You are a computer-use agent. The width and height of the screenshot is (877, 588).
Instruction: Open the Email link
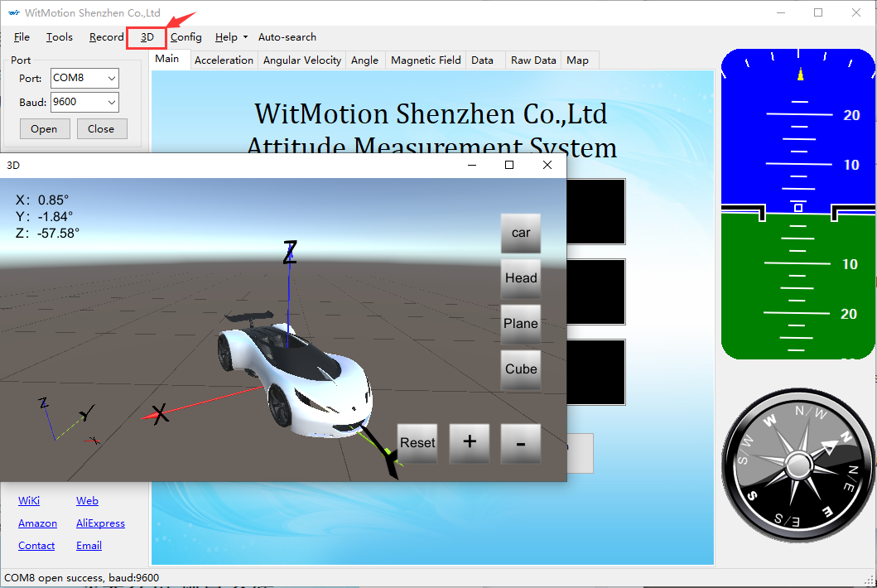click(89, 546)
